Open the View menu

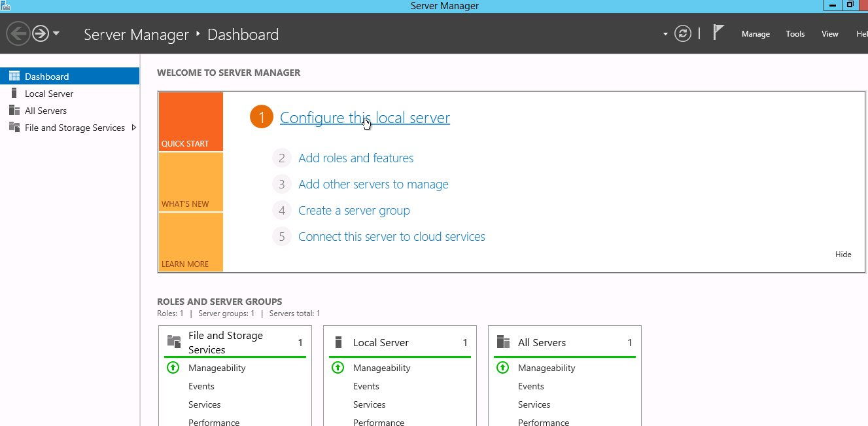(x=830, y=34)
